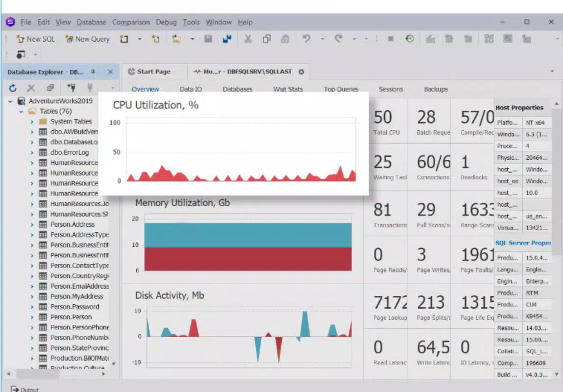The height and width of the screenshot is (392, 563).
Task: Open dropdown arrow next to Open folder icon
Action: pyautogui.click(x=193, y=39)
